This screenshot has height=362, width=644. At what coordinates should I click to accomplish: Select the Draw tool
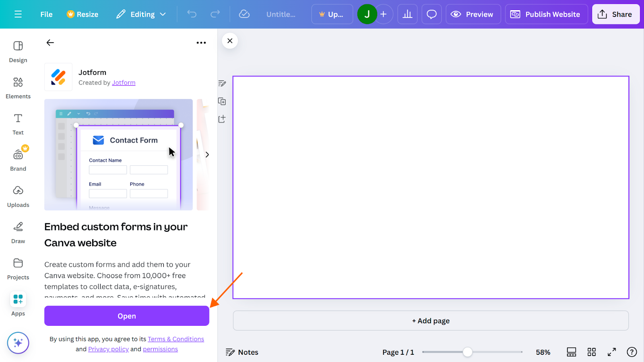coord(18,232)
